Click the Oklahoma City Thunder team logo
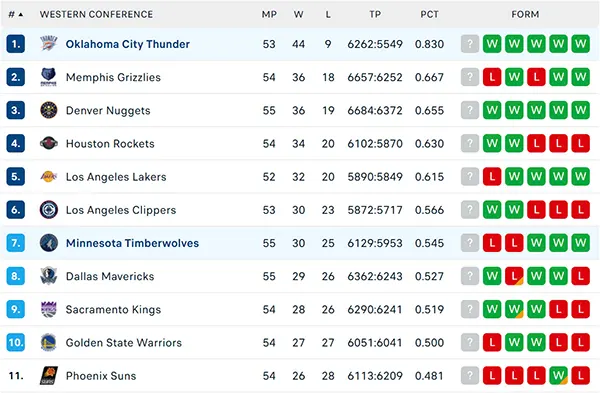This screenshot has height=393, width=600. [x=49, y=44]
